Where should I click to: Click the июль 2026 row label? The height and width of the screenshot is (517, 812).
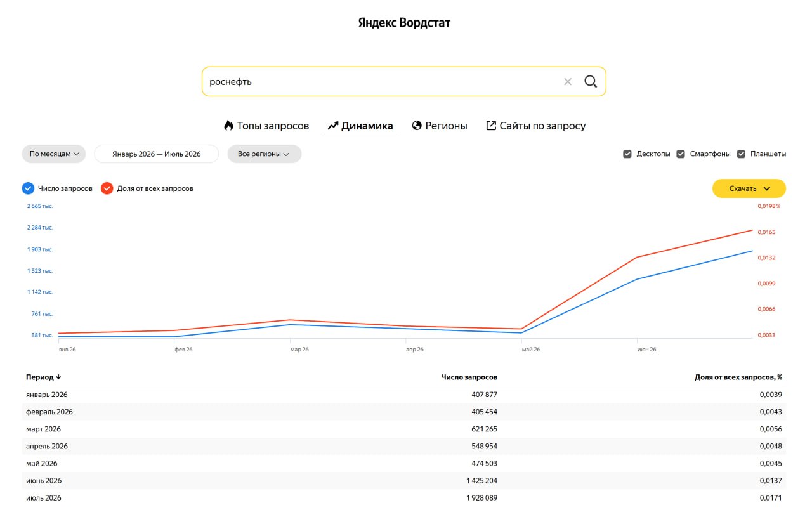(x=44, y=498)
